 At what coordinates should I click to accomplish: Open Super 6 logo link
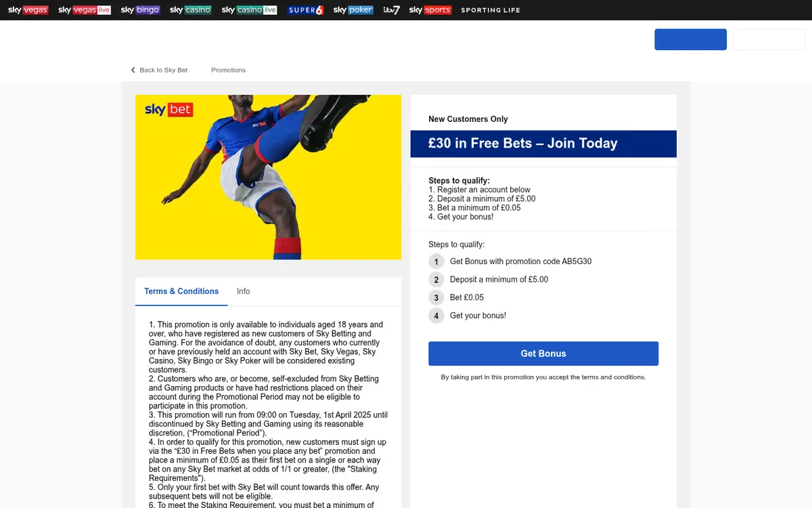[305, 10]
